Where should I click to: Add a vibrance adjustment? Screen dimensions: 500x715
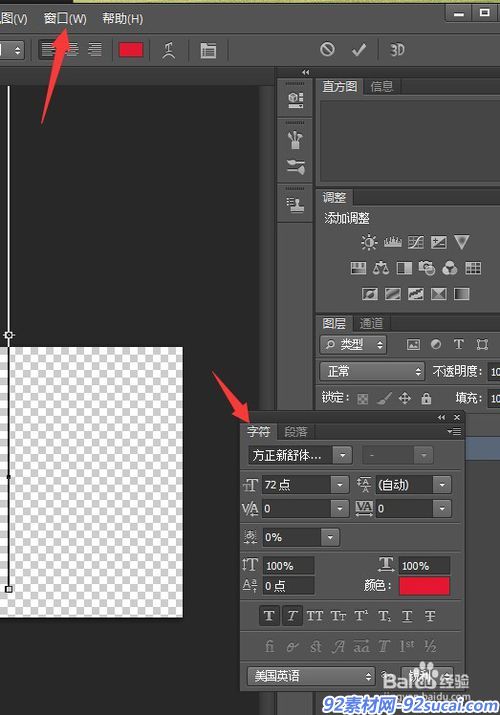(x=461, y=242)
